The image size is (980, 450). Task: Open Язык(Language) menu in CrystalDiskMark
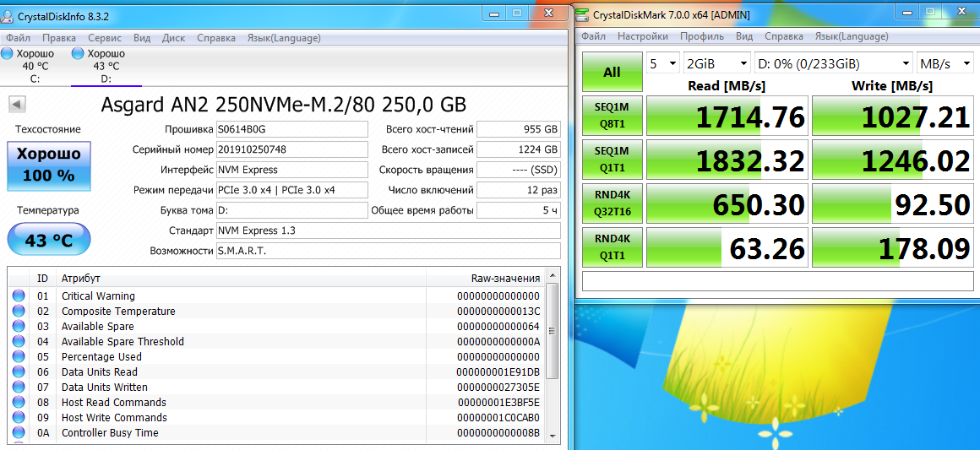click(852, 36)
